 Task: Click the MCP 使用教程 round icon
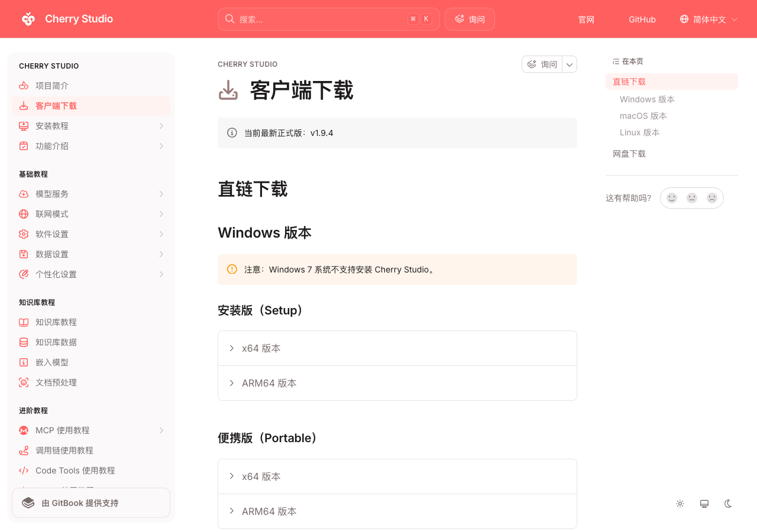coord(24,430)
